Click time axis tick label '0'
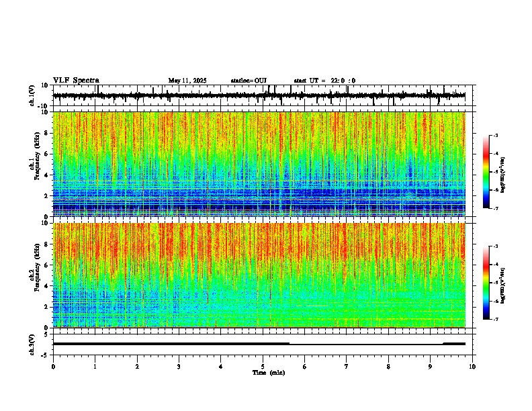This screenshot has height=411, width=532. [53, 367]
